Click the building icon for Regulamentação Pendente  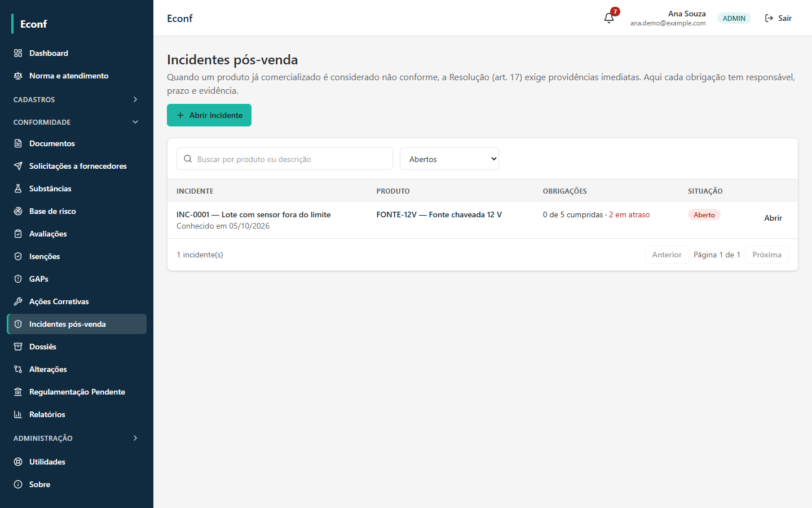18,392
